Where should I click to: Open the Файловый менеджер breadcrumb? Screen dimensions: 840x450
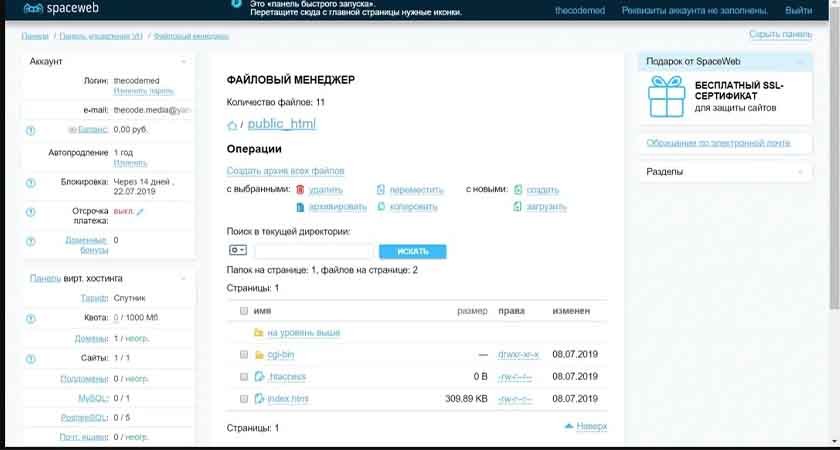pos(191,36)
